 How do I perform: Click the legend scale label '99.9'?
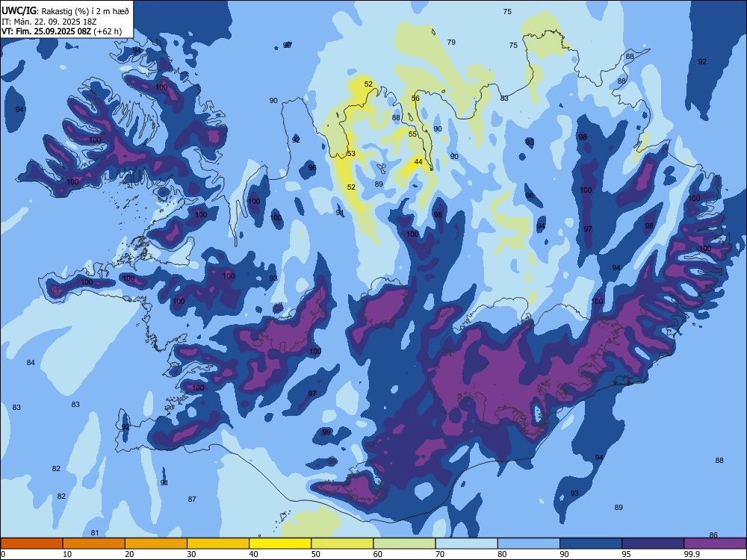(x=691, y=554)
